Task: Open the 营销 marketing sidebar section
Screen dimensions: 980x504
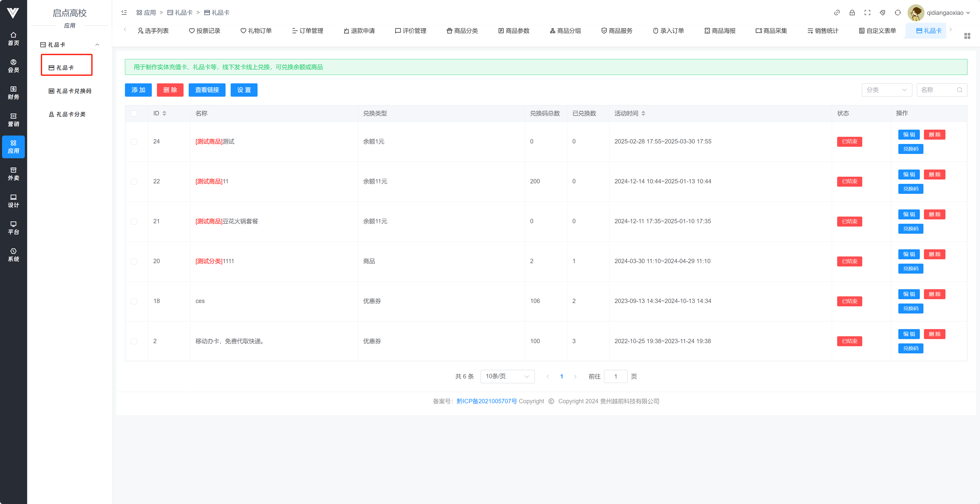Action: [x=13, y=120]
